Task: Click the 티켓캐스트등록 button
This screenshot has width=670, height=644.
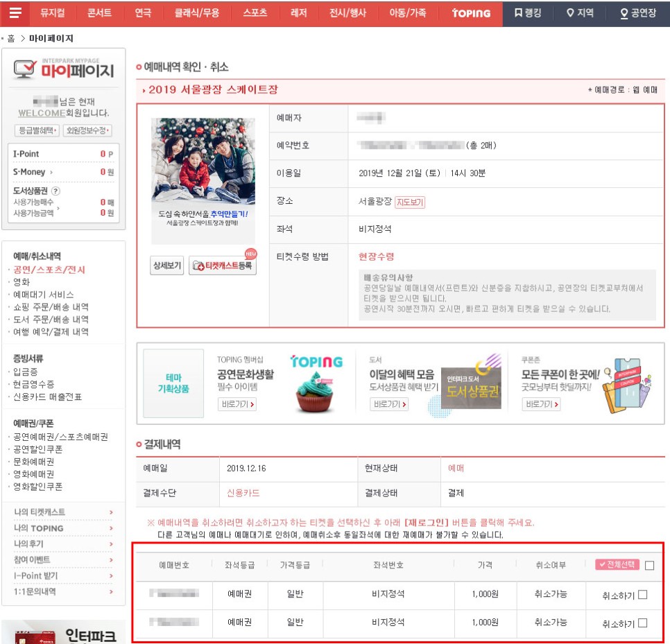Action: coord(223,266)
